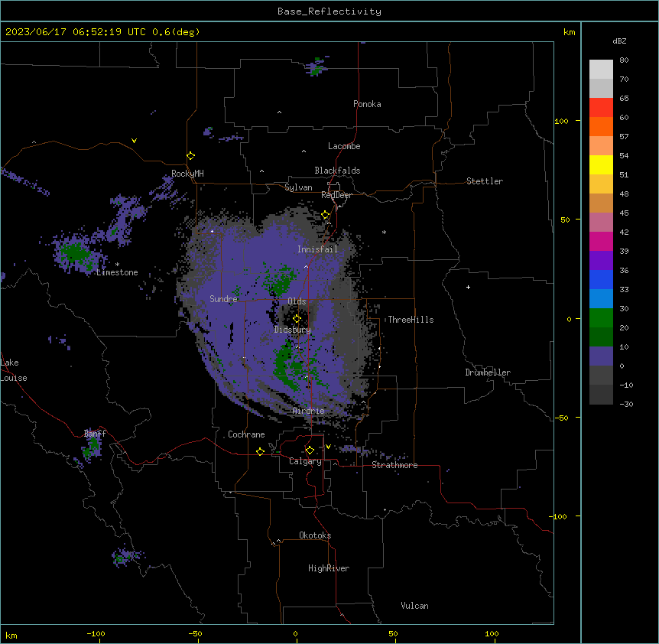Click the yellow diamond marker above Calgary label
Screen dimensions: 659x644
pyautogui.click(x=310, y=450)
